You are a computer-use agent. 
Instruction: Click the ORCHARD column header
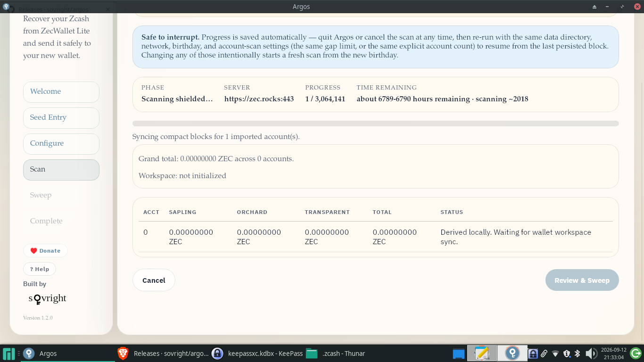[x=252, y=212]
